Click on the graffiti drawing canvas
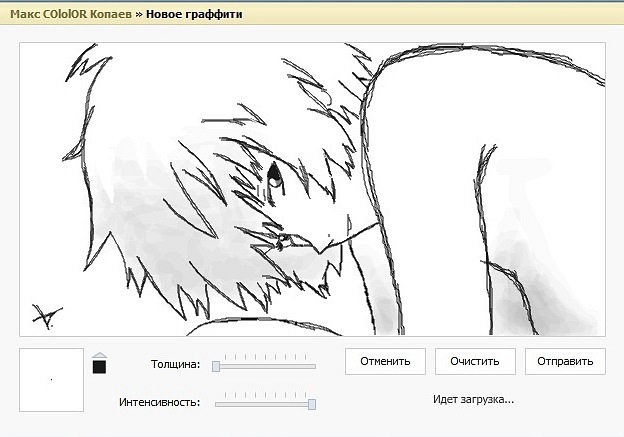 312,189
